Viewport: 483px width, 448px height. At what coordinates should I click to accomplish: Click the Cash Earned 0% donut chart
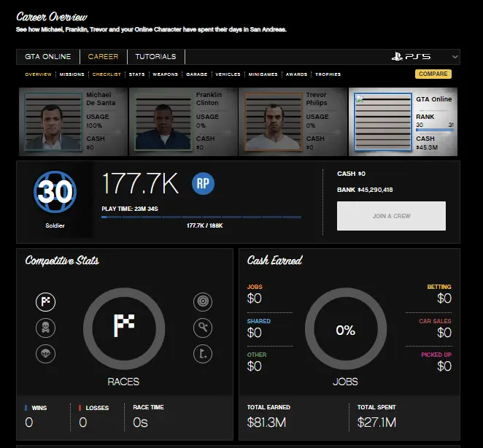346,329
